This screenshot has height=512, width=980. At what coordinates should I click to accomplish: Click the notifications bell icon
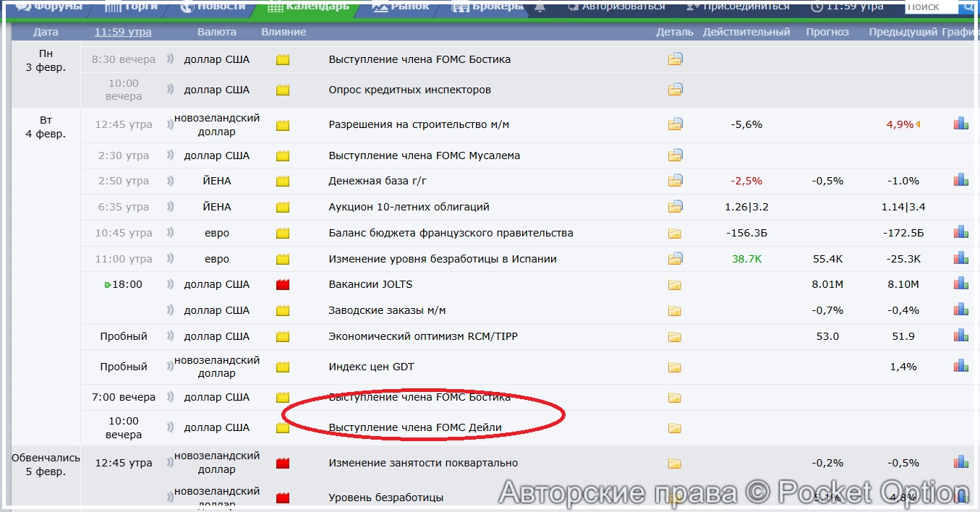tap(540, 7)
